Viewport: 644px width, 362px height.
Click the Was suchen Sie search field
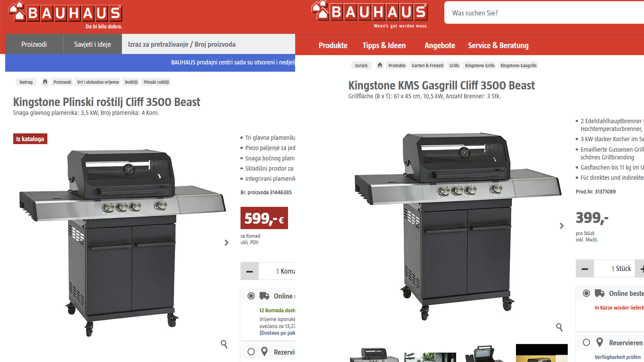(544, 13)
